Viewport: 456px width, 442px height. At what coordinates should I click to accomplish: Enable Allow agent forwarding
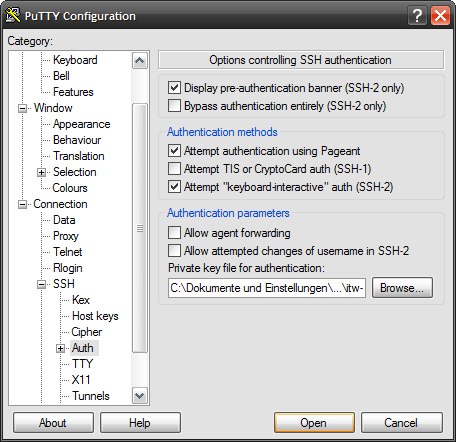[174, 233]
